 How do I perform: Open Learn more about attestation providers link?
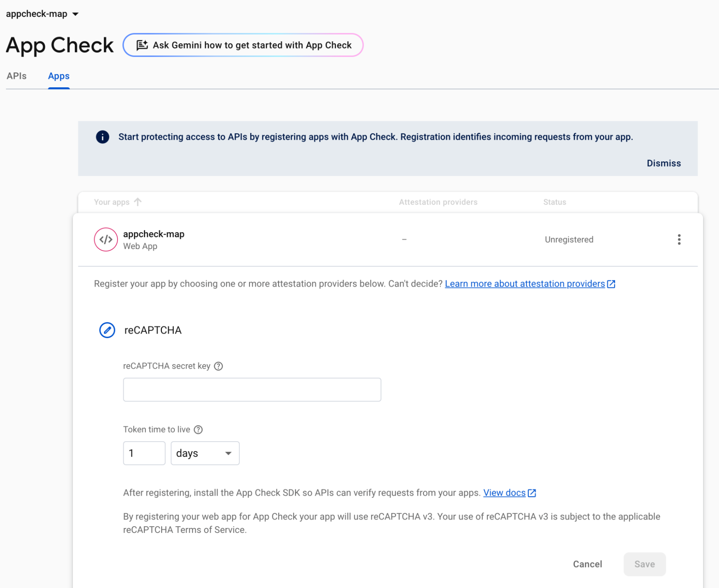tap(524, 284)
